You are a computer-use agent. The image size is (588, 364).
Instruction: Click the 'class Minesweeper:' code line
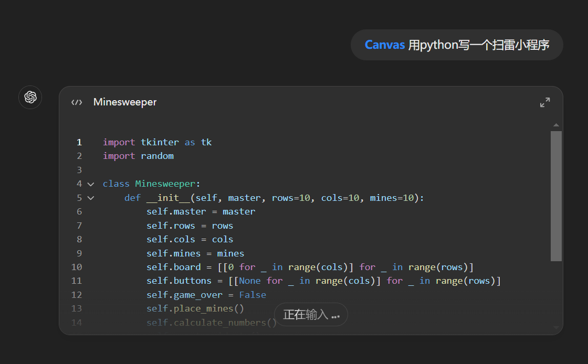(152, 184)
